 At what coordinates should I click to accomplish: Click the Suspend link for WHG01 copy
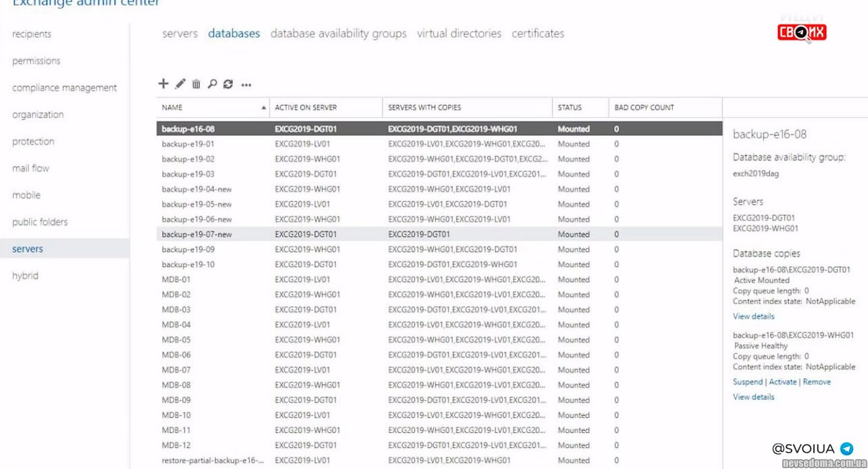[747, 382]
